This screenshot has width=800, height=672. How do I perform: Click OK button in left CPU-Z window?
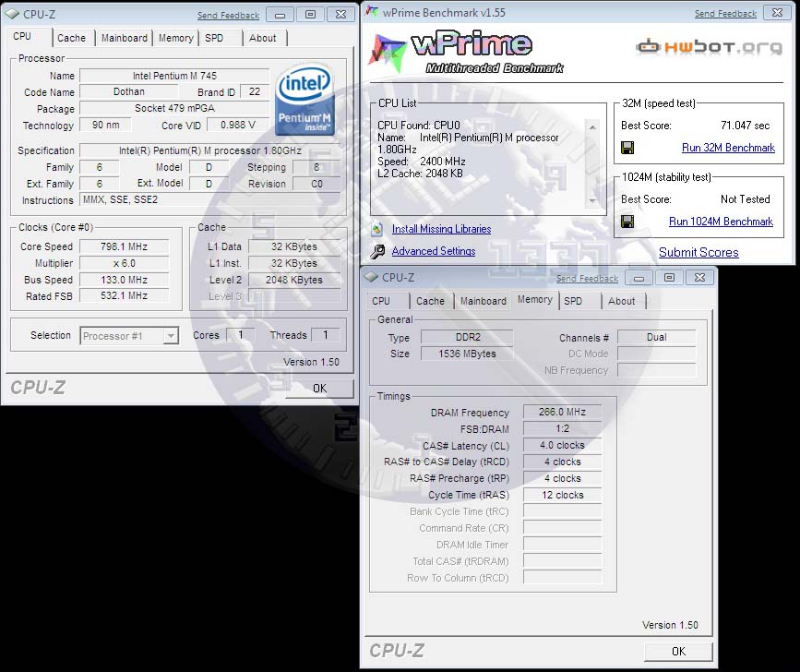point(320,389)
